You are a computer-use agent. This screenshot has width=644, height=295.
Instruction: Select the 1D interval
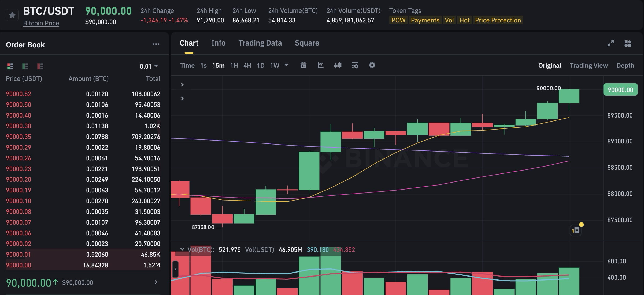pos(261,66)
